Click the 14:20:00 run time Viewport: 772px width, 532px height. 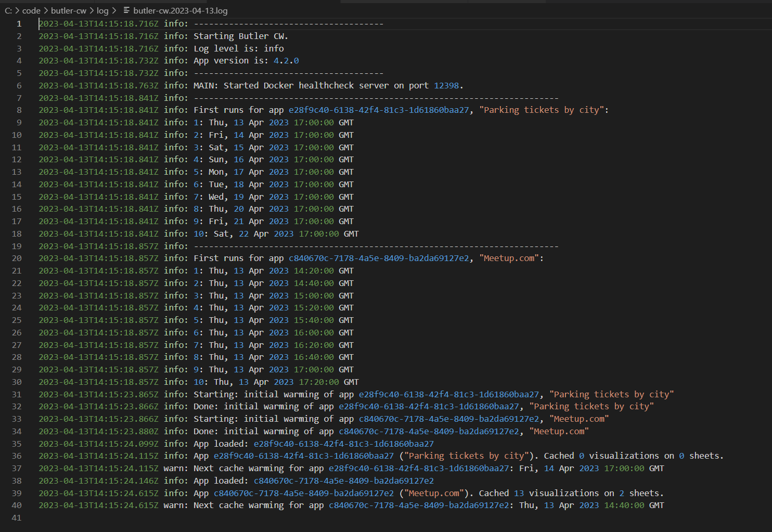click(x=314, y=270)
